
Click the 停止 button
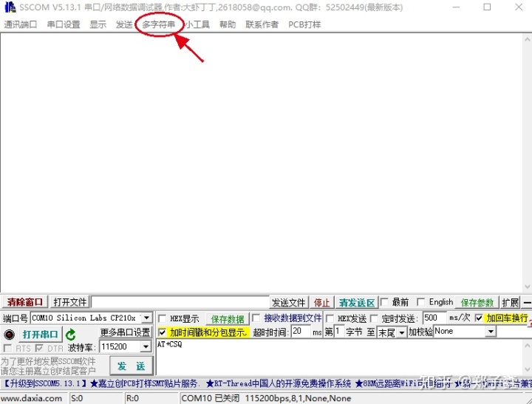coord(321,302)
